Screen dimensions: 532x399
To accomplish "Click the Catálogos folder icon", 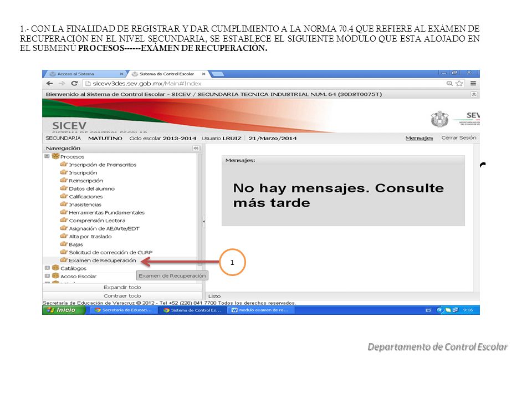I will coord(55,268).
